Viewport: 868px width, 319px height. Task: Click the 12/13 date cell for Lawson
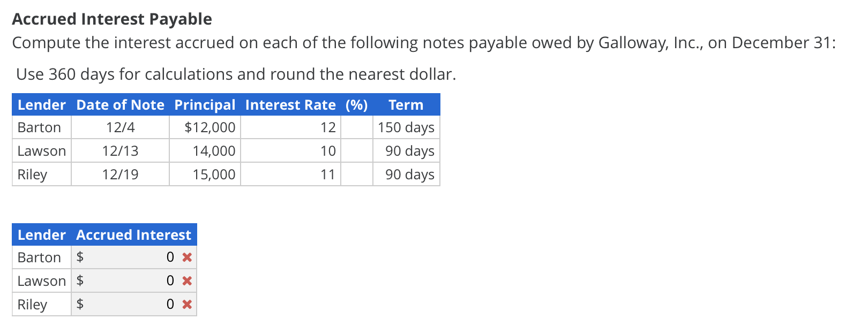120,151
